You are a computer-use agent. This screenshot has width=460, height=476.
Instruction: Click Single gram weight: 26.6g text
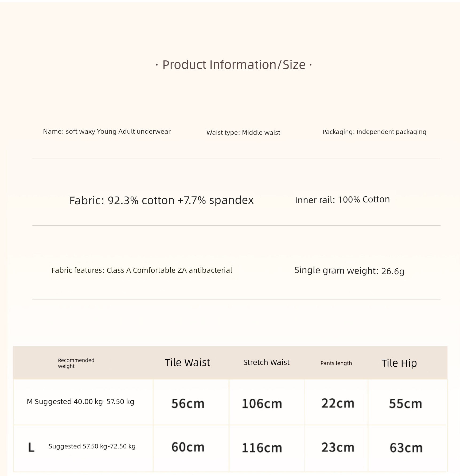[349, 271]
